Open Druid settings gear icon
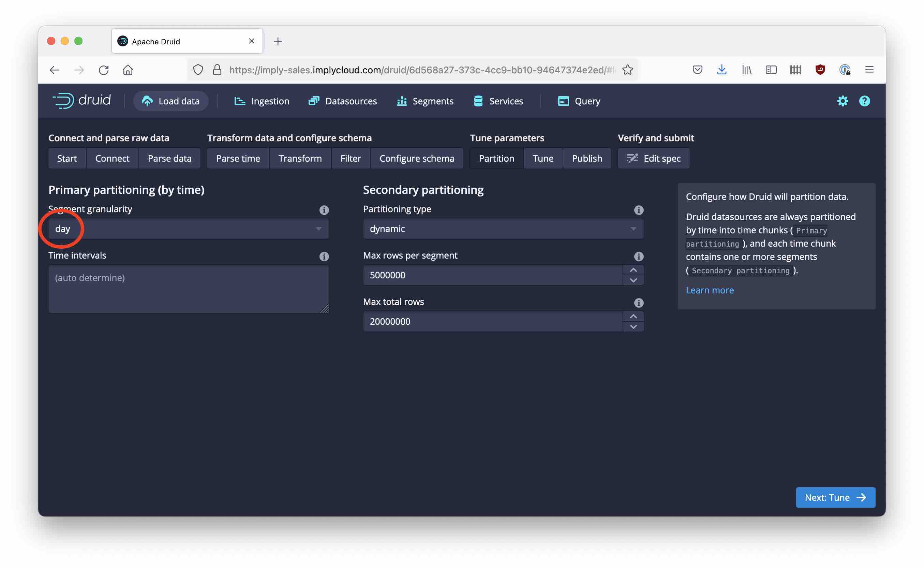 842,101
